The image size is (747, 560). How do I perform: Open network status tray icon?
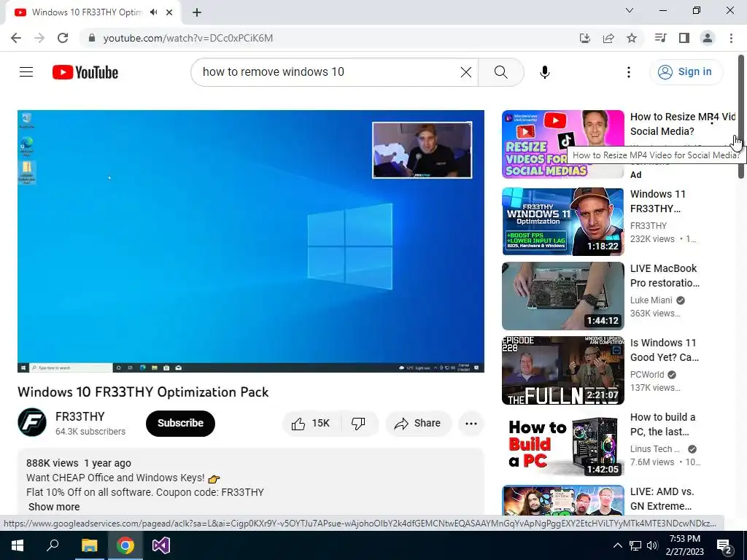click(x=635, y=545)
